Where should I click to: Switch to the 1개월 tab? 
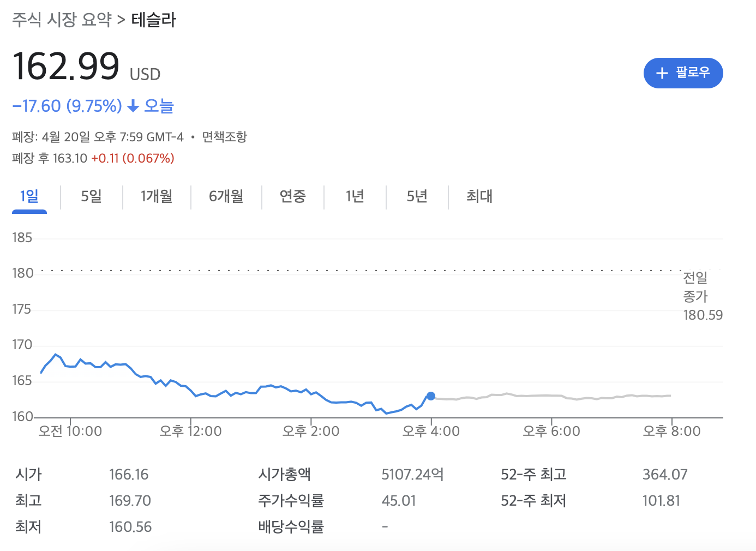click(157, 196)
